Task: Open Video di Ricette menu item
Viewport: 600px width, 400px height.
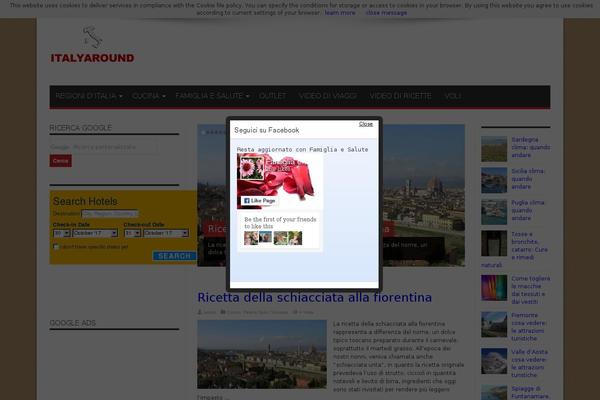Action: [x=400, y=96]
